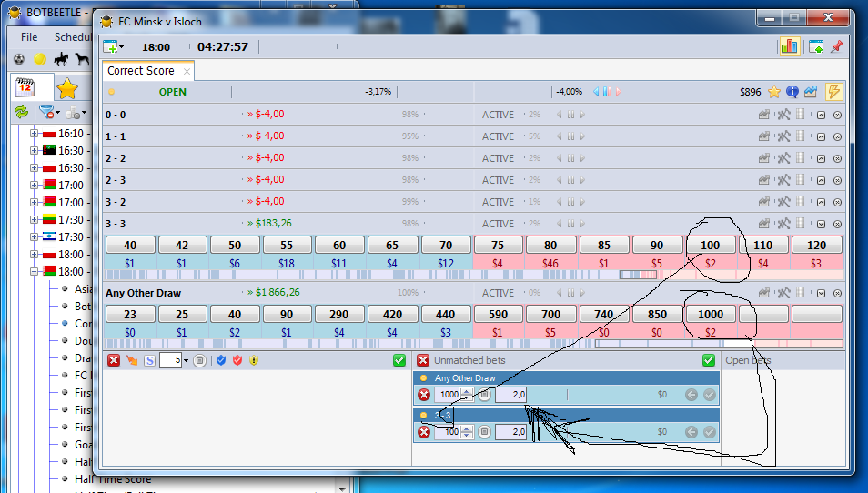The width and height of the screenshot is (868, 493).
Task: Click the green checkmark in Unmatched bets header
Action: click(709, 360)
